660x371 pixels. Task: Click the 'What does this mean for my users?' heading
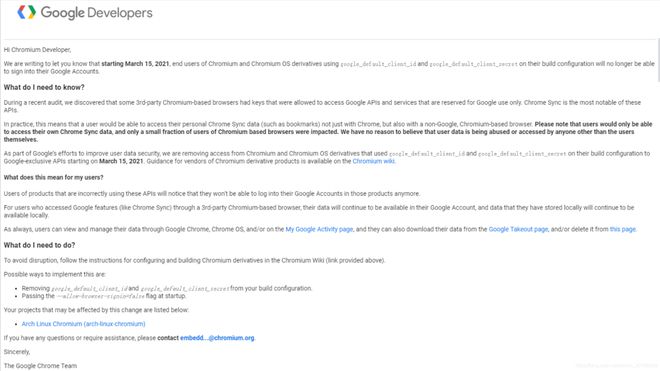53,177
